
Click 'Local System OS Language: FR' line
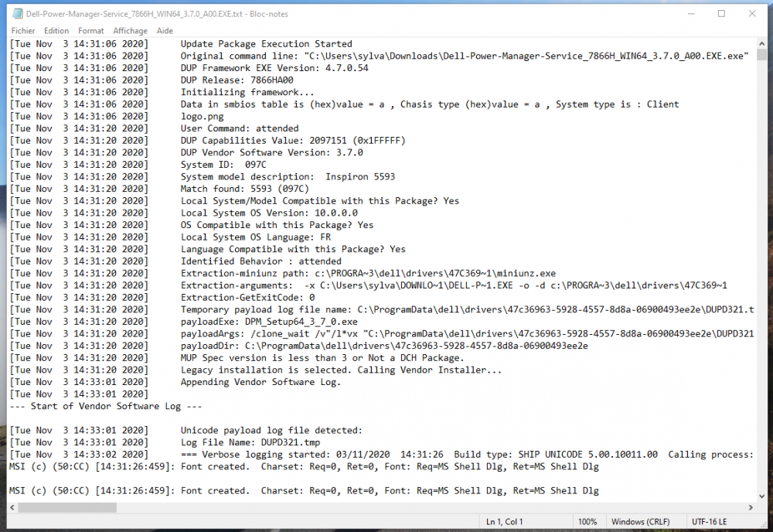point(255,237)
